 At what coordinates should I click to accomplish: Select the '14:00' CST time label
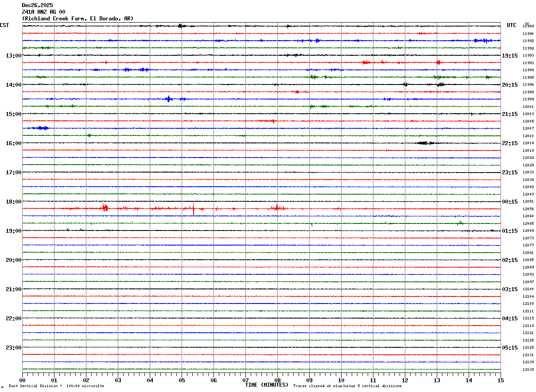point(14,85)
